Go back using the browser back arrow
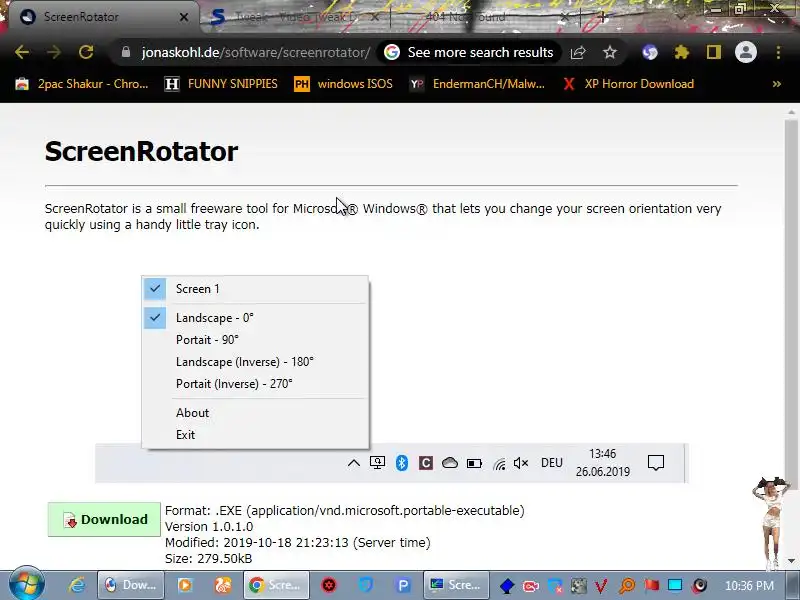 pyautogui.click(x=22, y=52)
